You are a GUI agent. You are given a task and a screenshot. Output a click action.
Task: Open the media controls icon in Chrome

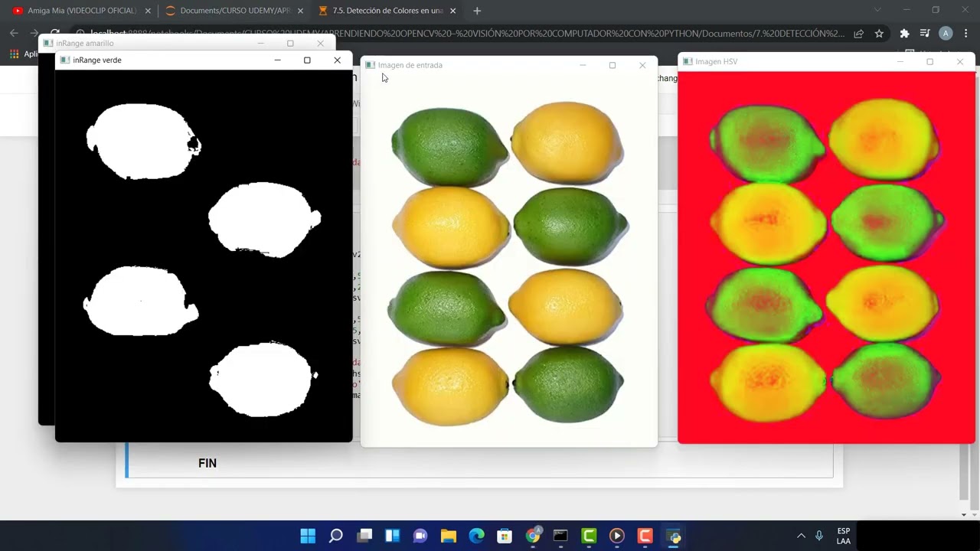click(x=925, y=33)
